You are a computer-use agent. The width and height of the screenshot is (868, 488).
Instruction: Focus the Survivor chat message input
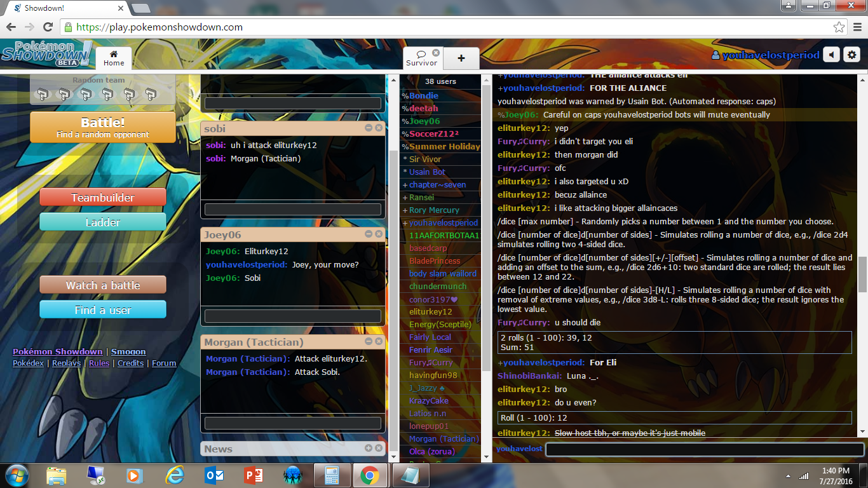pos(705,449)
